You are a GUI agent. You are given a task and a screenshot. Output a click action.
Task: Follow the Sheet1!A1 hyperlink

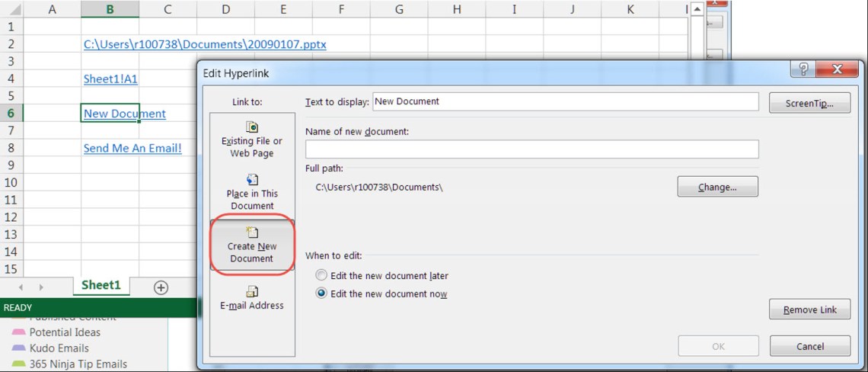(110, 79)
